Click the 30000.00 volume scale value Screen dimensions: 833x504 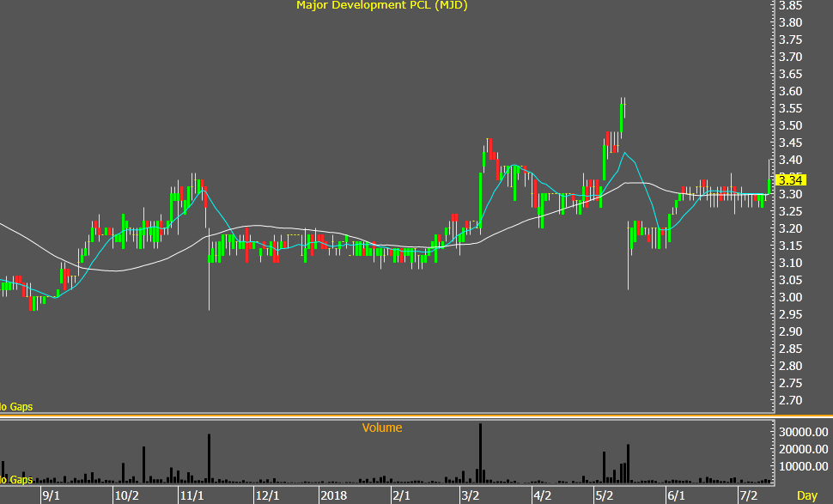tap(803, 432)
